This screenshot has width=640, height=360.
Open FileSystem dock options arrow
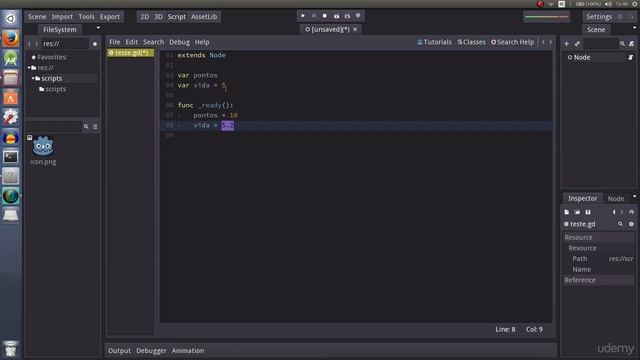pos(98,28)
